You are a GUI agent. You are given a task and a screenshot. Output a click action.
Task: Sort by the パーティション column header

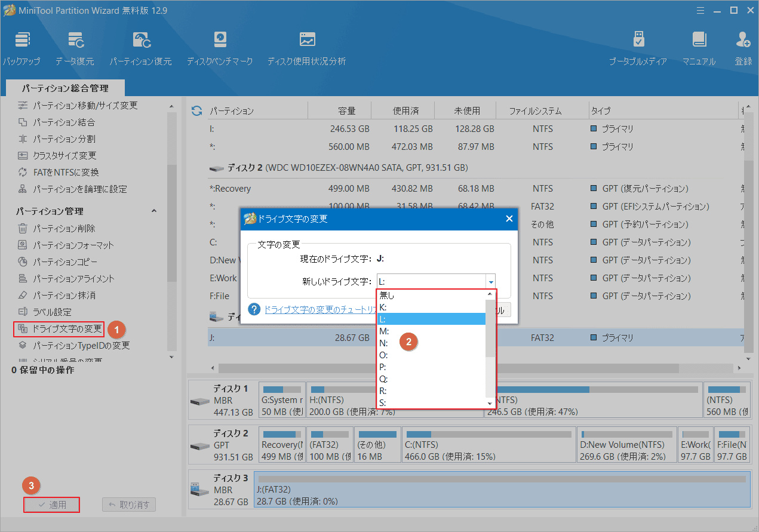[257, 111]
